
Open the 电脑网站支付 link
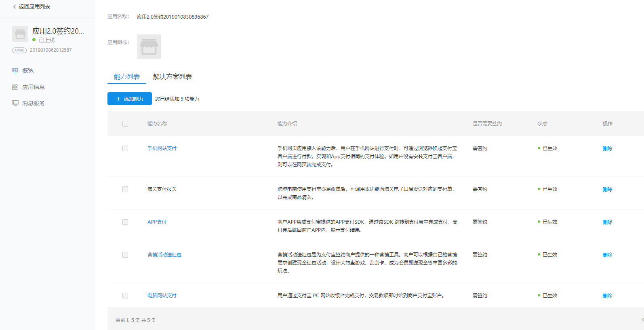[162, 296]
